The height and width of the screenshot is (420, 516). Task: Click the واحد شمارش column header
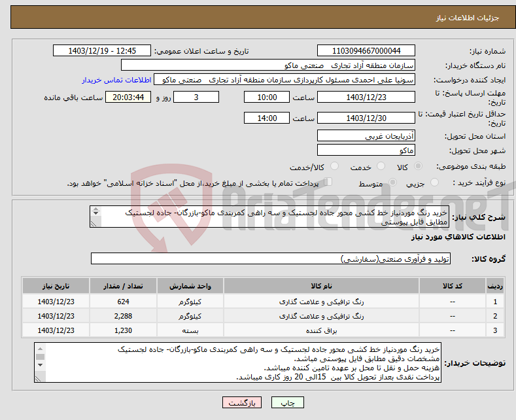tap(190, 286)
